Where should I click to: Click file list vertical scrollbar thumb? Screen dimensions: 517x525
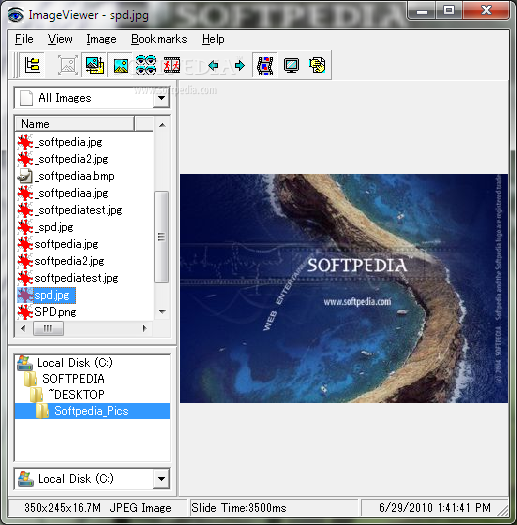click(x=162, y=237)
